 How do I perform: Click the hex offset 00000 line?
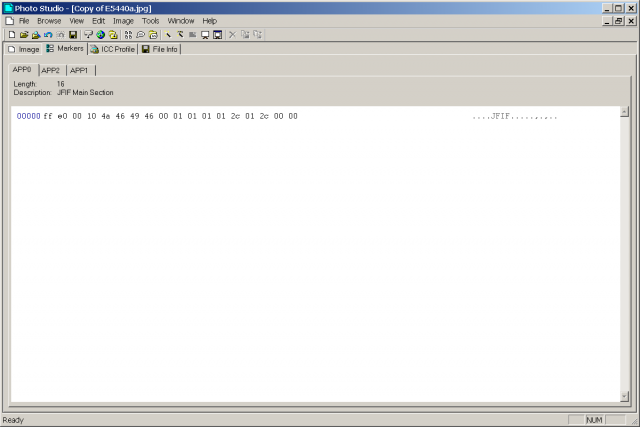point(157,116)
